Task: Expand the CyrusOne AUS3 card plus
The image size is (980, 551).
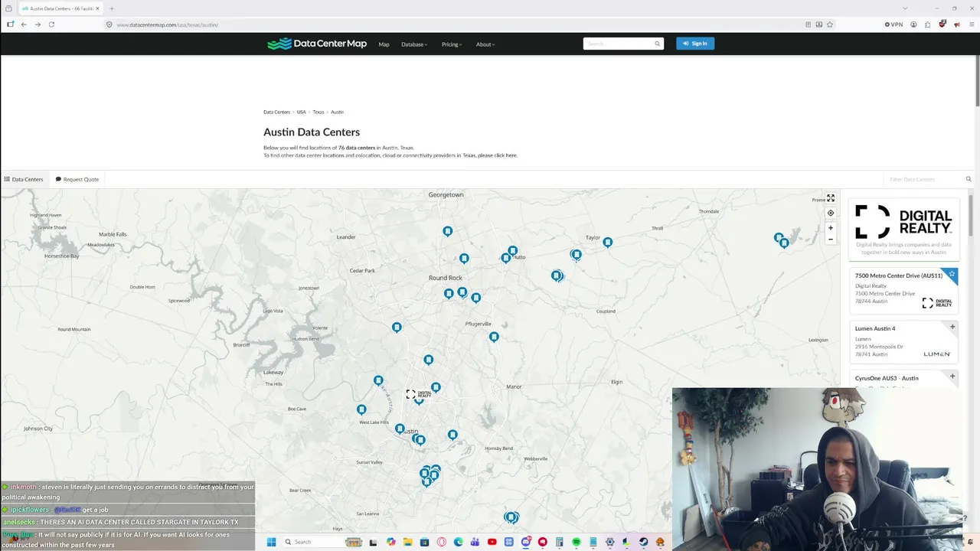Action: (952, 376)
